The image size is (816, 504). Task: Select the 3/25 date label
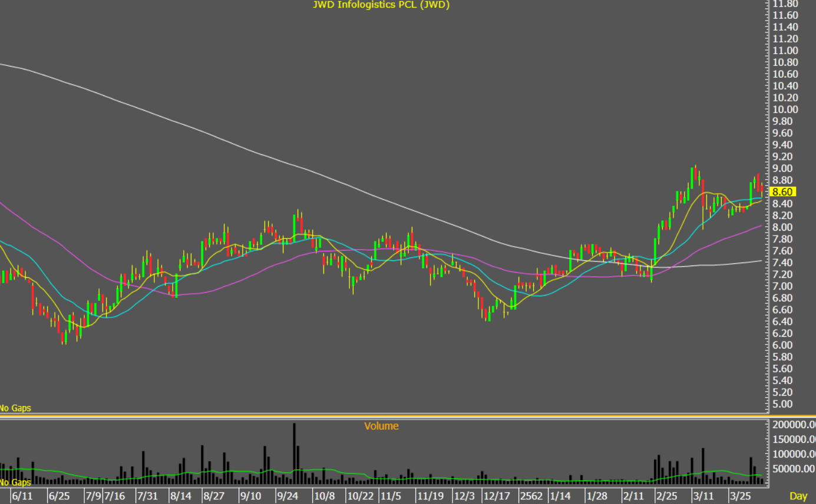point(739,496)
